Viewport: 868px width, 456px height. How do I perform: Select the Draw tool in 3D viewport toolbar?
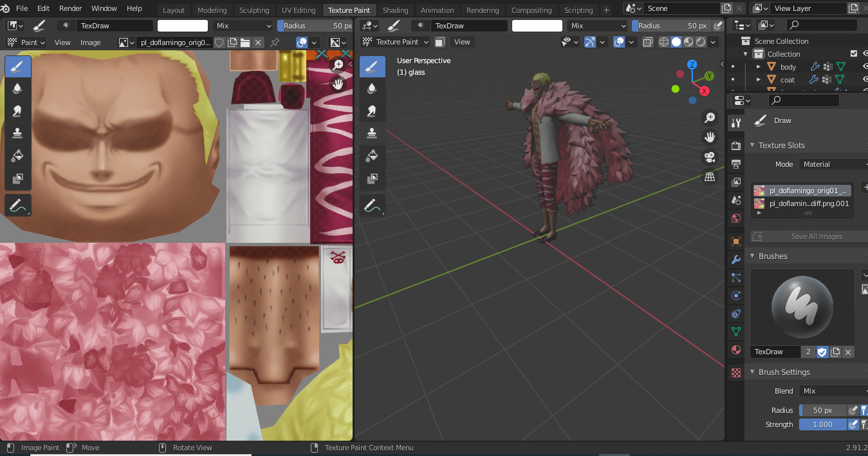[x=372, y=67]
